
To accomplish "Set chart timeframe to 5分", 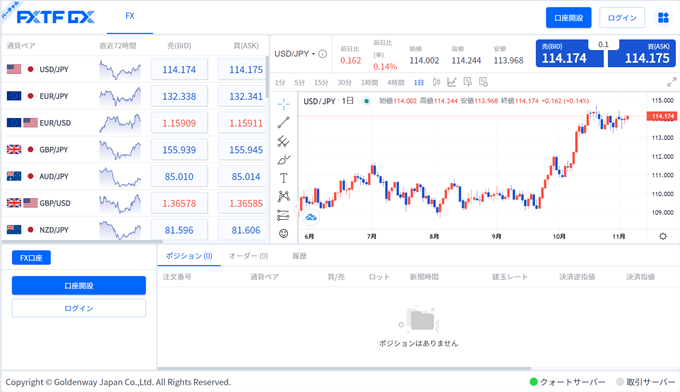I will pyautogui.click(x=300, y=82).
